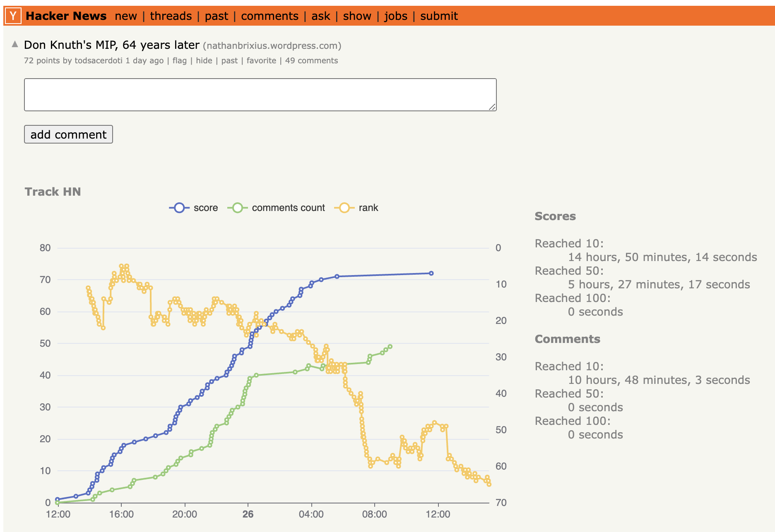The height and width of the screenshot is (532, 775).
Task: Open the article 'Don Knuth's MIP, 64 years later'
Action: click(x=112, y=45)
